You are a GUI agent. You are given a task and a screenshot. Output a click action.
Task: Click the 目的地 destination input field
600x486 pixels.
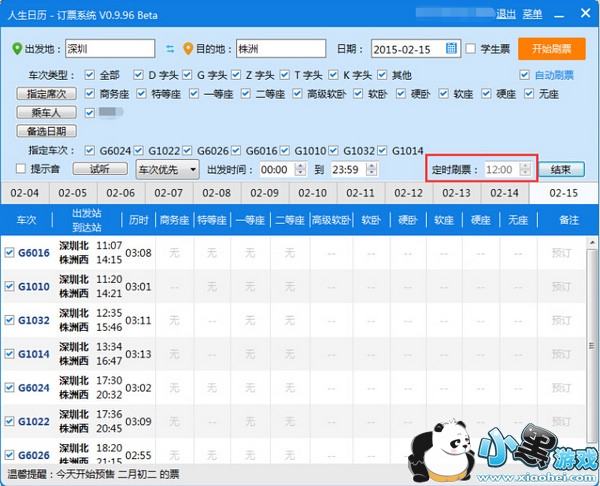(x=281, y=49)
